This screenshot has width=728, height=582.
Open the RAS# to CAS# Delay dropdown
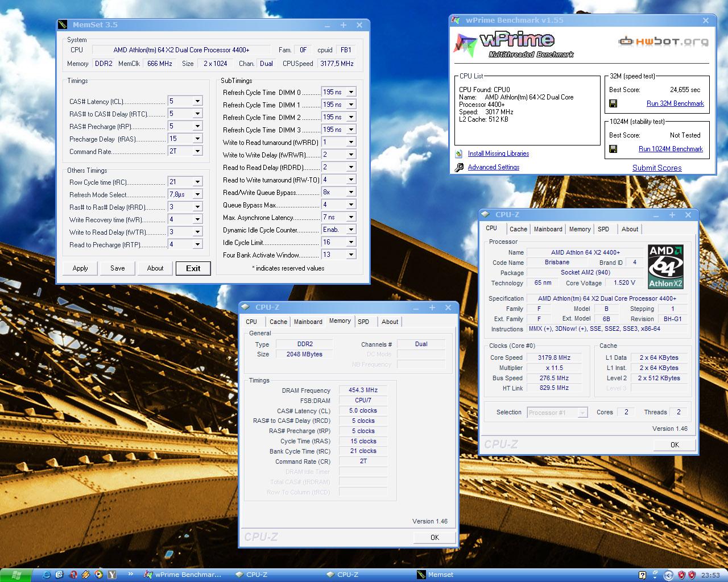197,114
